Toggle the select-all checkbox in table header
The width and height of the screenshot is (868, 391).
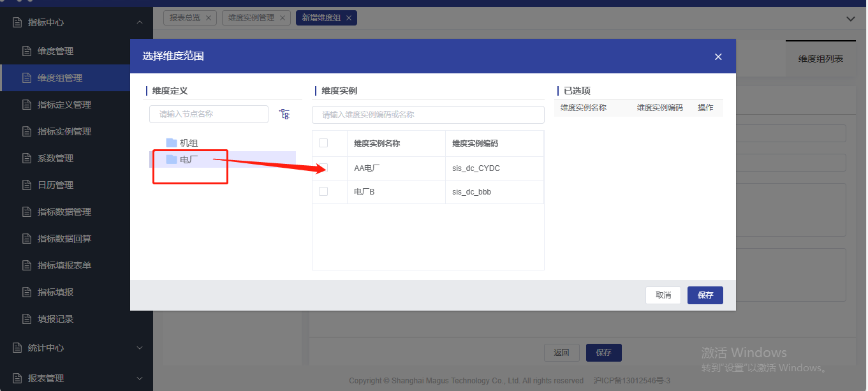coord(323,143)
